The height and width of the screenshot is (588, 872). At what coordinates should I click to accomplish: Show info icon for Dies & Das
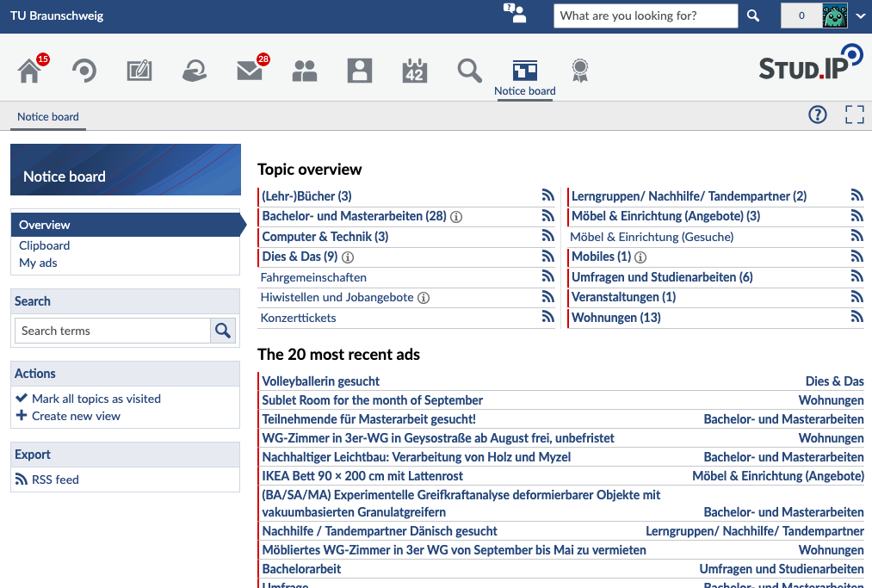click(348, 257)
